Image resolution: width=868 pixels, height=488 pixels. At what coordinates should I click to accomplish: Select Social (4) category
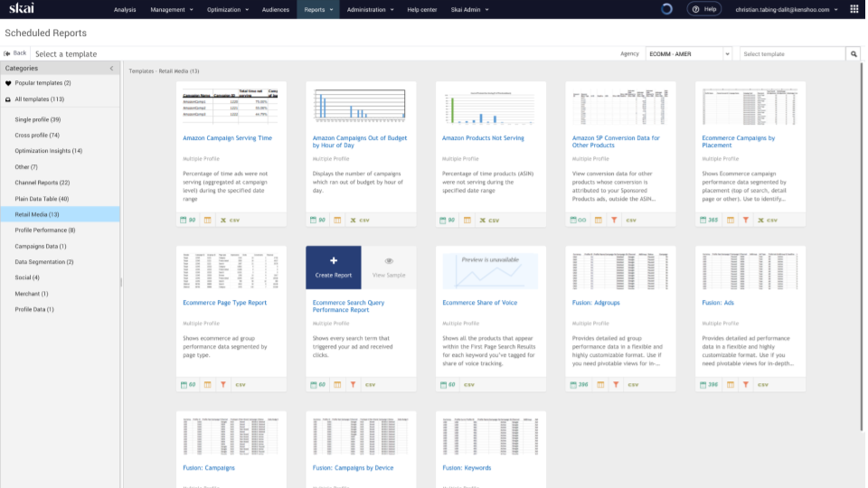click(x=27, y=277)
